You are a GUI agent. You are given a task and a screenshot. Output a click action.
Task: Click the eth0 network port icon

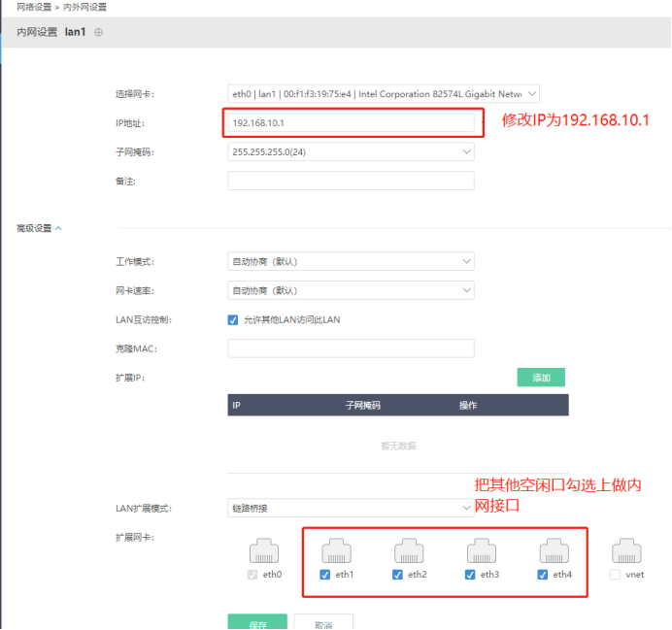point(265,552)
